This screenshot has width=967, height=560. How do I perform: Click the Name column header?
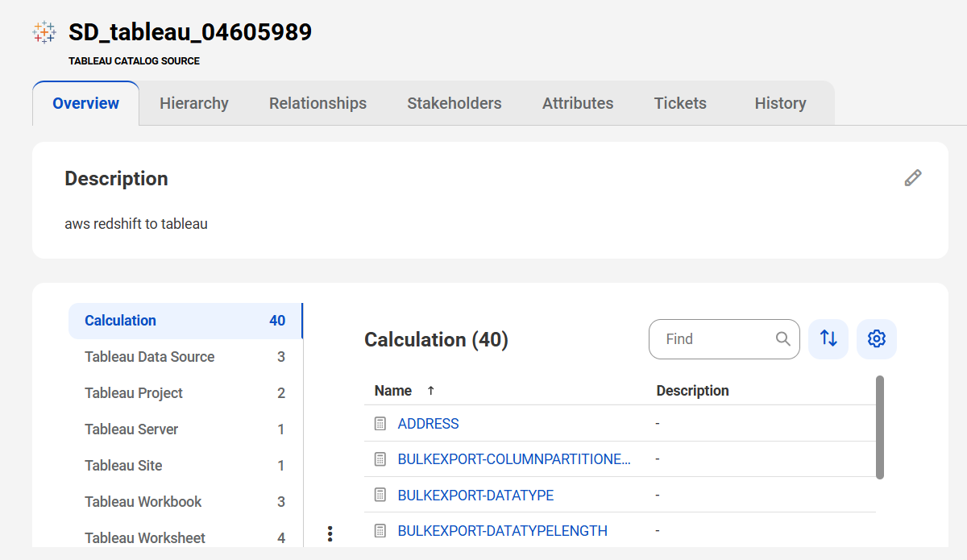pos(393,391)
